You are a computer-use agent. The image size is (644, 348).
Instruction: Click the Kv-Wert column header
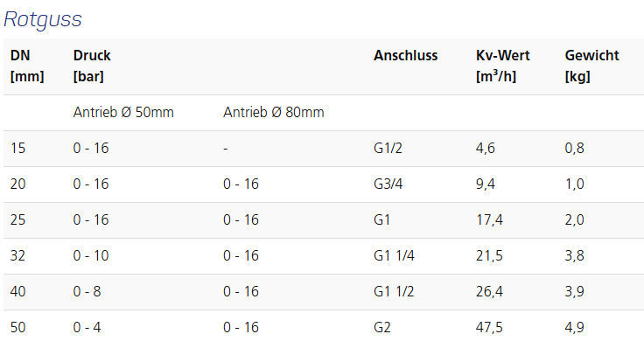503,66
